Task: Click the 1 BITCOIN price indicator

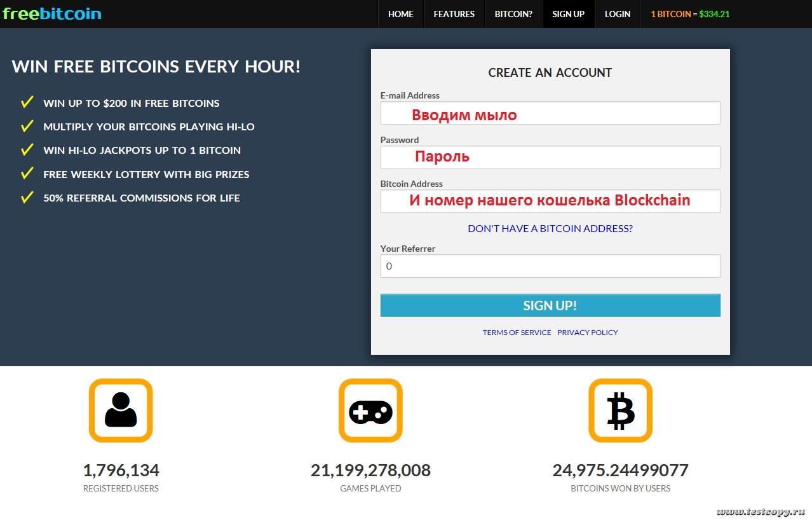Action: (x=690, y=14)
